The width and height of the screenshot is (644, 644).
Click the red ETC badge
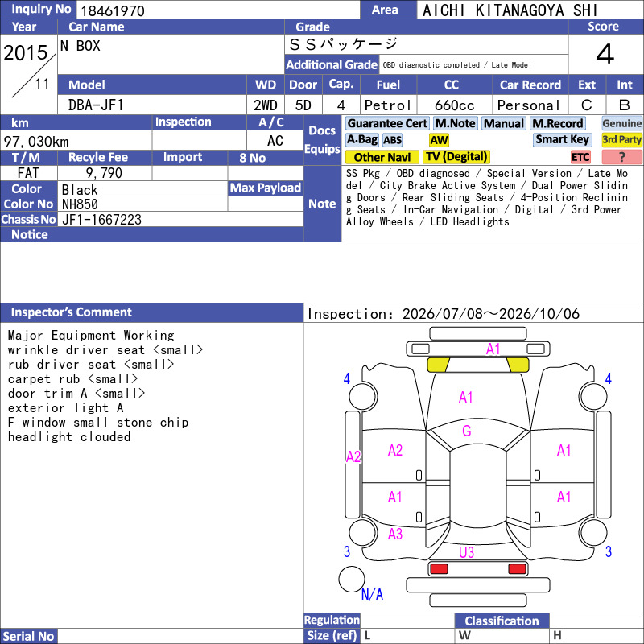pos(580,157)
